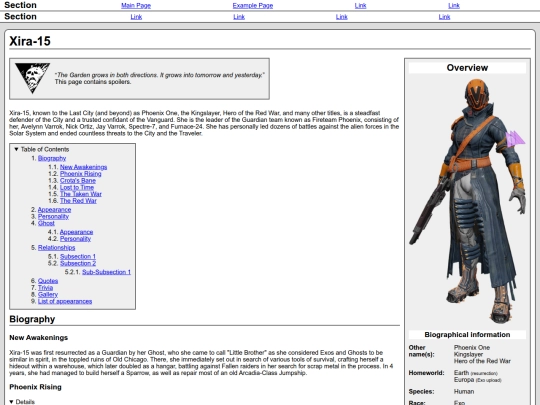This screenshot has width=540, height=405.
Task: Open Subsection 1 contents link
Action: [78, 257]
